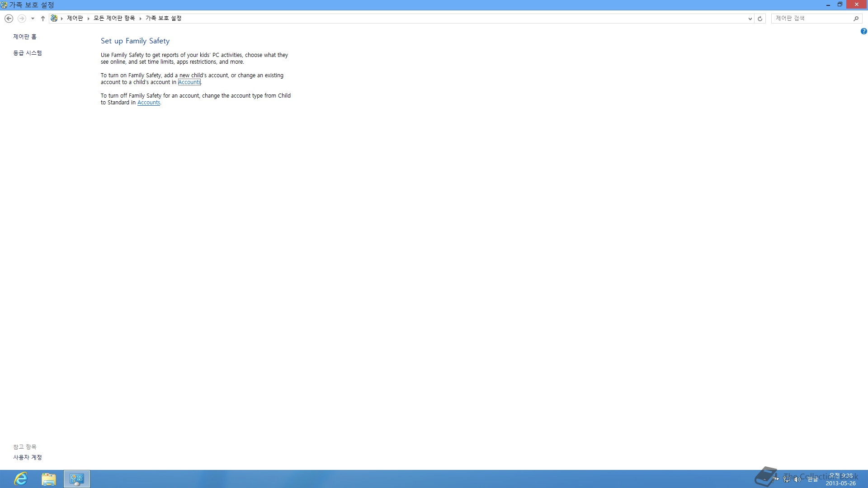The image size is (868, 488).
Task: Close the 가족 보호 설정 window
Action: [x=856, y=5]
